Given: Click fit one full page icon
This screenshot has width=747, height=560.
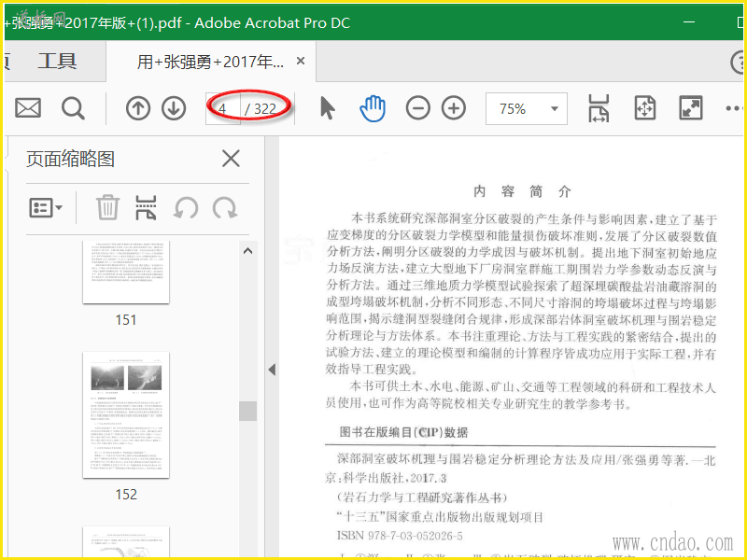Looking at the screenshot, I should [x=645, y=108].
